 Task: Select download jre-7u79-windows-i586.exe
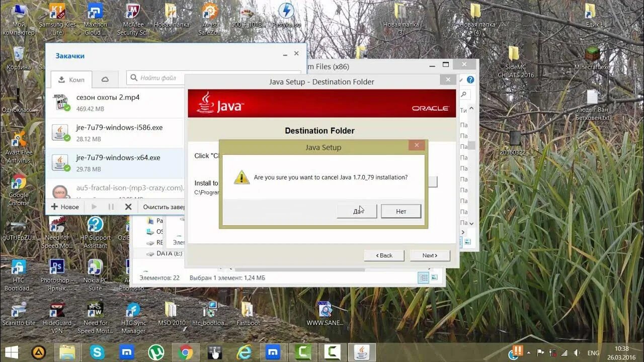click(x=115, y=133)
